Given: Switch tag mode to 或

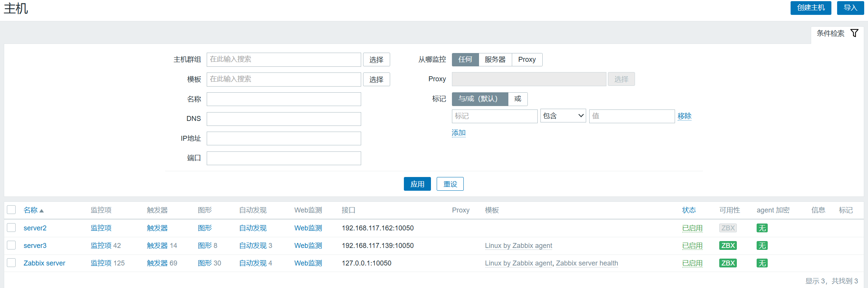Looking at the screenshot, I should (x=518, y=99).
